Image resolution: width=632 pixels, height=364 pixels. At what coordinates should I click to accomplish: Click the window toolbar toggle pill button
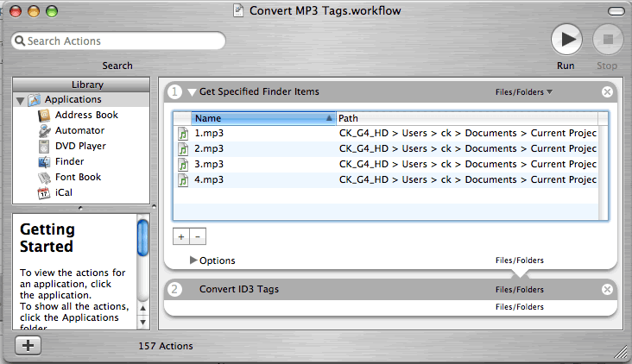click(616, 11)
